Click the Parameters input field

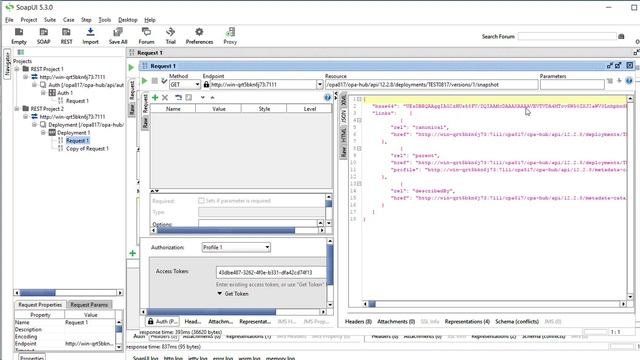click(572, 84)
